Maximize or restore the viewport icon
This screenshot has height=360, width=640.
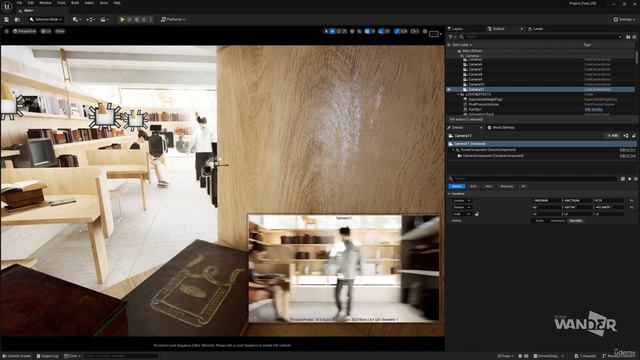point(425,31)
